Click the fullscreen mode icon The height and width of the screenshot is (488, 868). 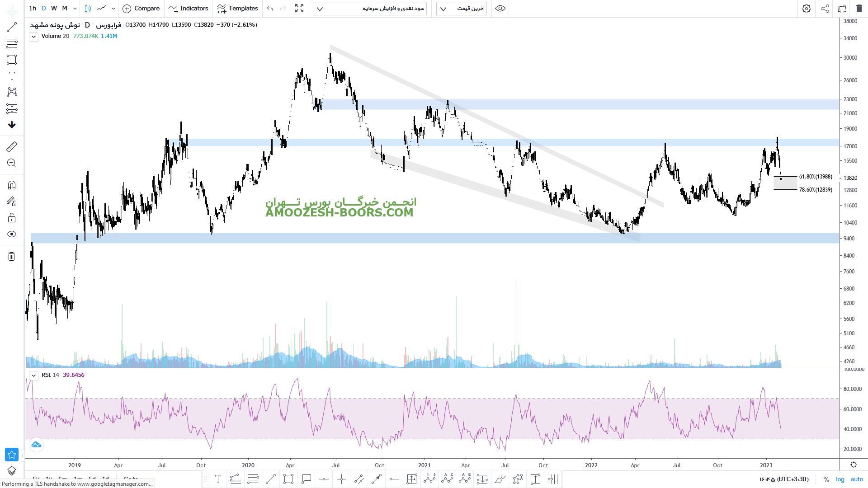pyautogui.click(x=299, y=9)
